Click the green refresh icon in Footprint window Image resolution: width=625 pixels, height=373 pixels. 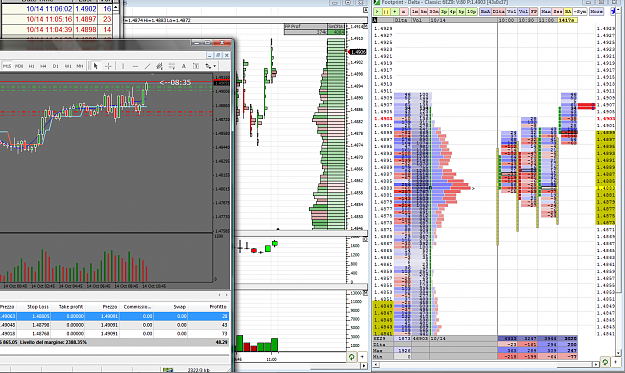coord(605,361)
